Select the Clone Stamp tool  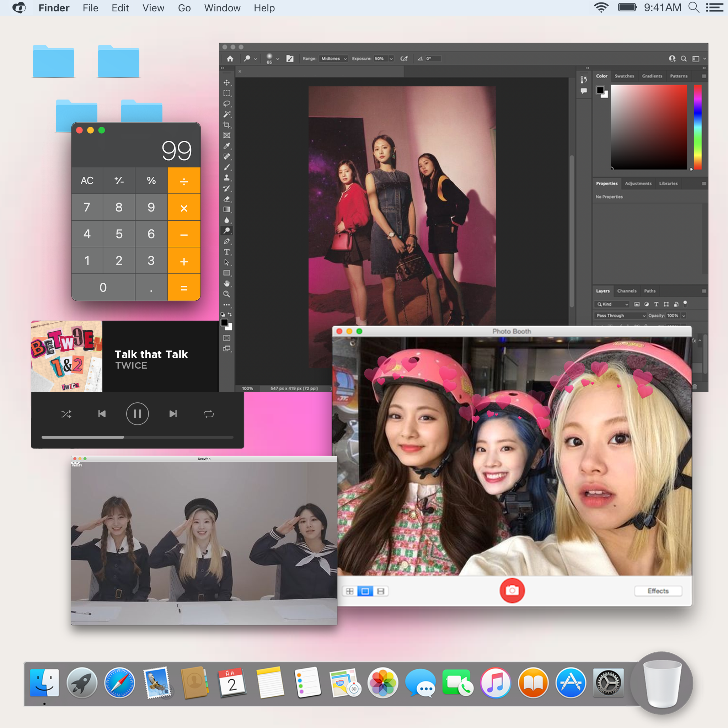point(227,177)
